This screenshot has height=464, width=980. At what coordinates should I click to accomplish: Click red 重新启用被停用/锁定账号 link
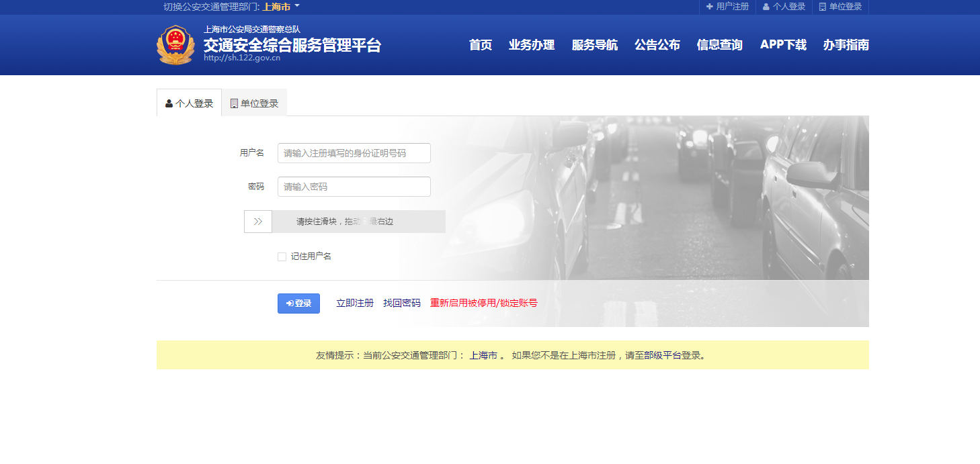(x=484, y=304)
